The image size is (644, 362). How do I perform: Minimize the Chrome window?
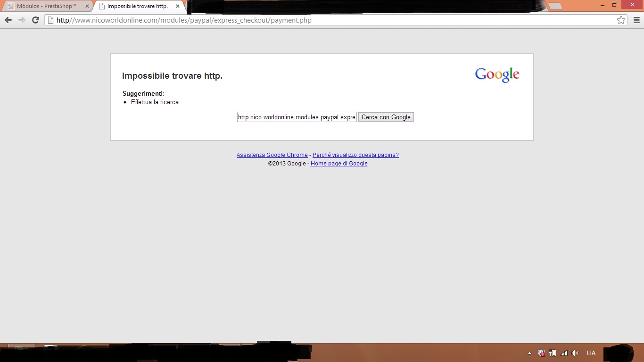click(x=602, y=4)
